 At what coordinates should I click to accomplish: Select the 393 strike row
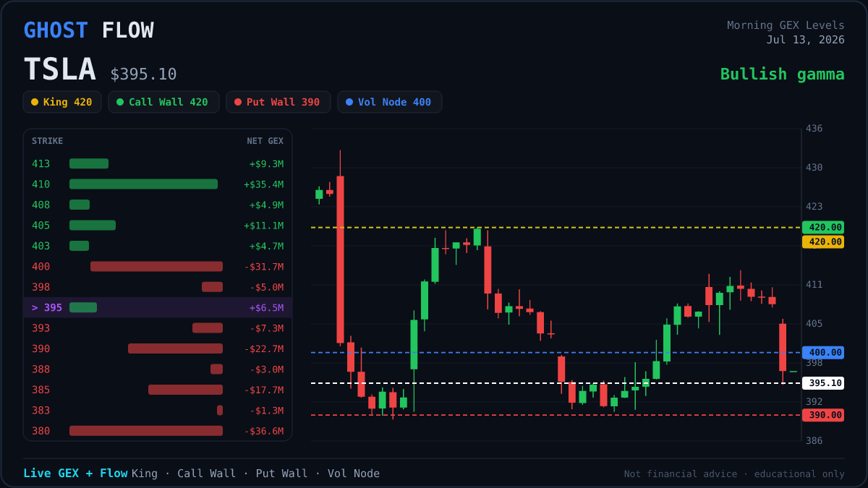tap(158, 328)
